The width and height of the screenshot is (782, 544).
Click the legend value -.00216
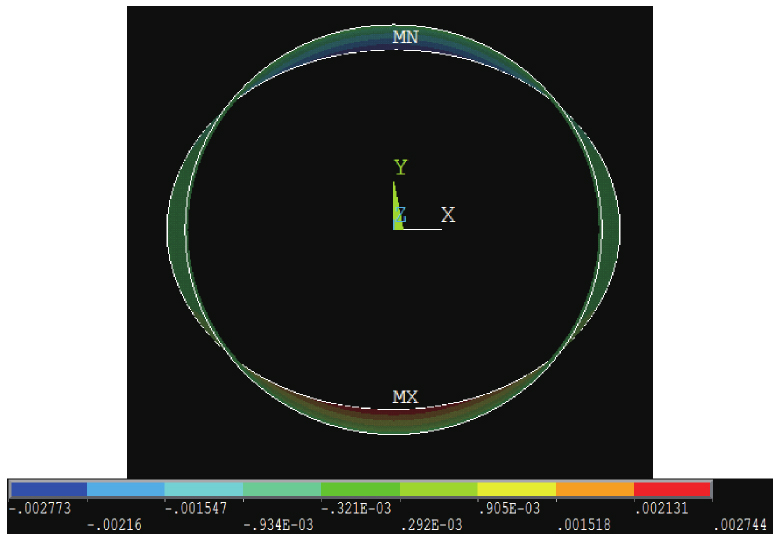(114, 525)
